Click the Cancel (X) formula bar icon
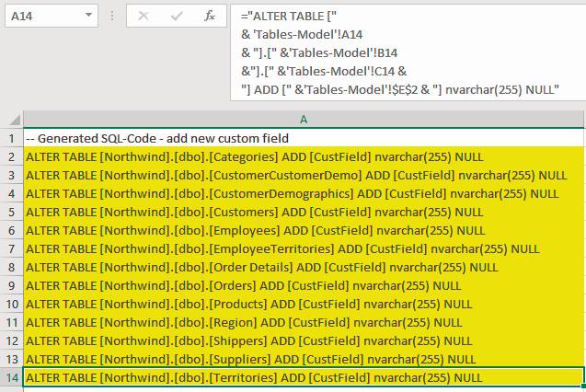Viewport: 586px width, 392px height. [x=144, y=16]
